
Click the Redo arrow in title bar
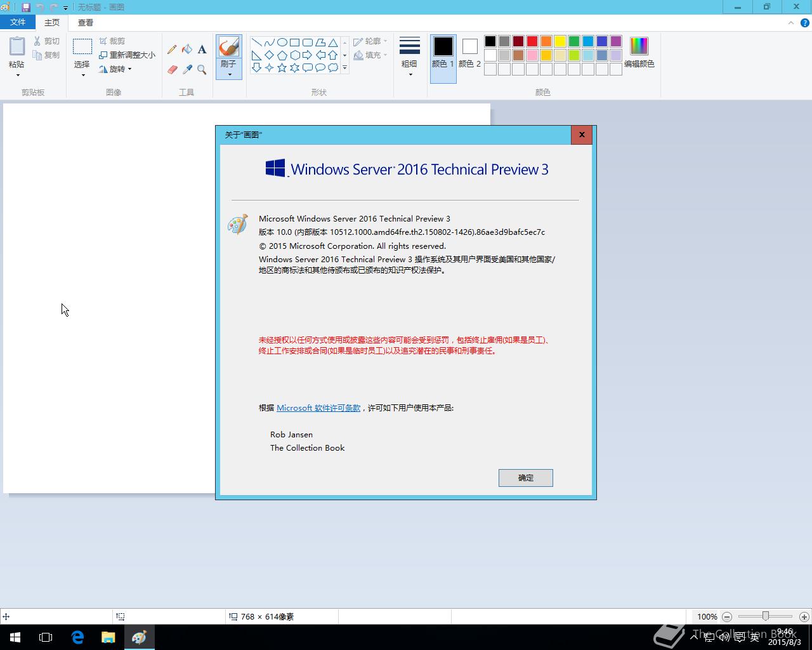[x=53, y=7]
